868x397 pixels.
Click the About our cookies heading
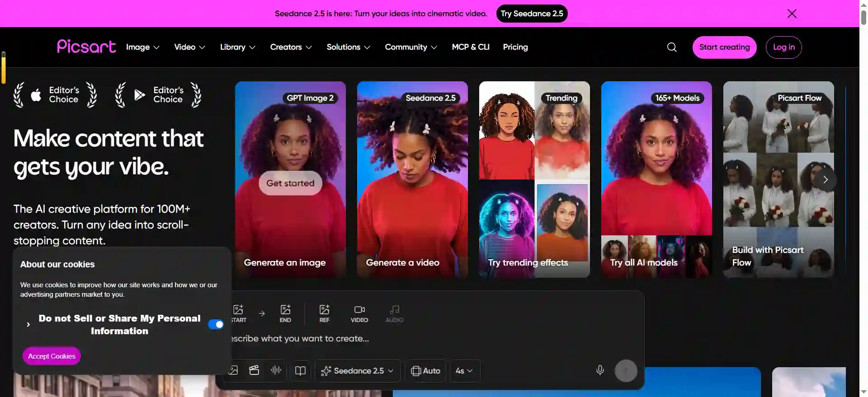[x=57, y=264]
